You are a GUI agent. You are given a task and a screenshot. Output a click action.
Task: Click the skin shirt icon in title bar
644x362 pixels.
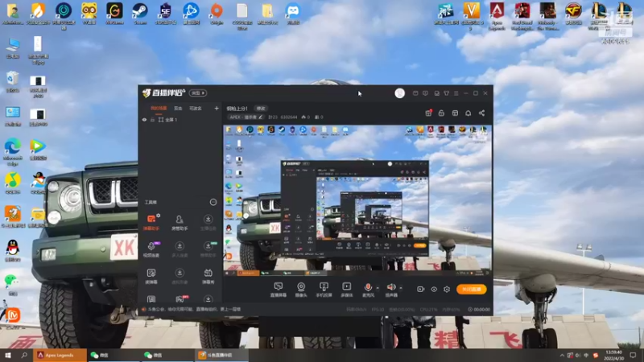pos(447,93)
